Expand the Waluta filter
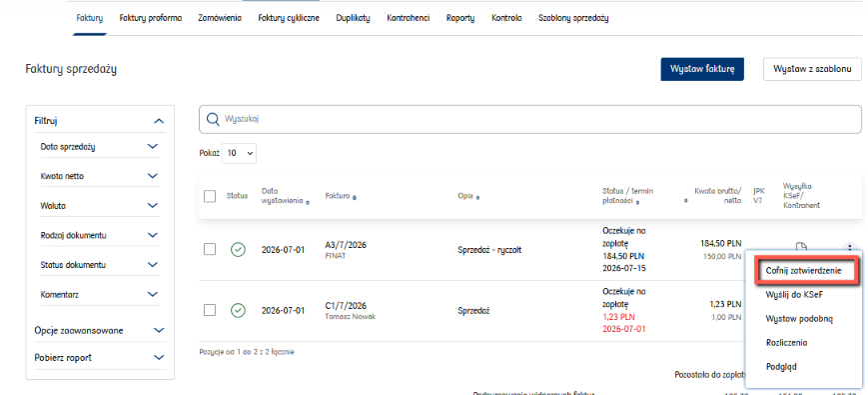The height and width of the screenshot is (395, 868). [x=154, y=205]
